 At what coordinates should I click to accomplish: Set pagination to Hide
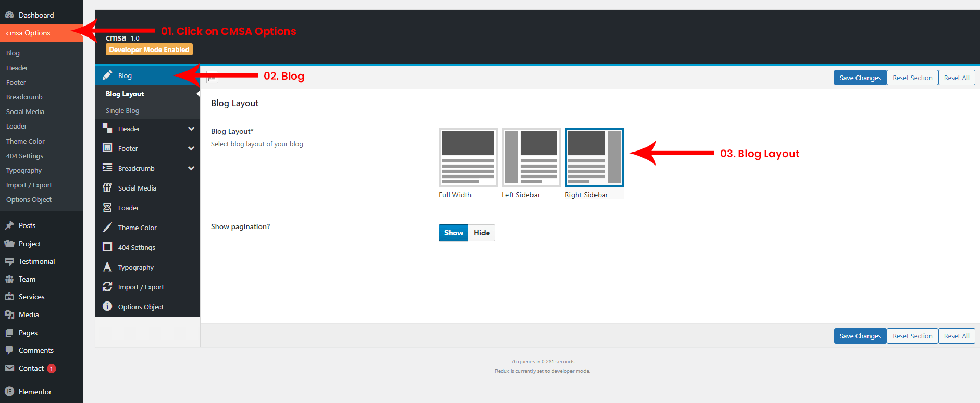click(x=481, y=233)
